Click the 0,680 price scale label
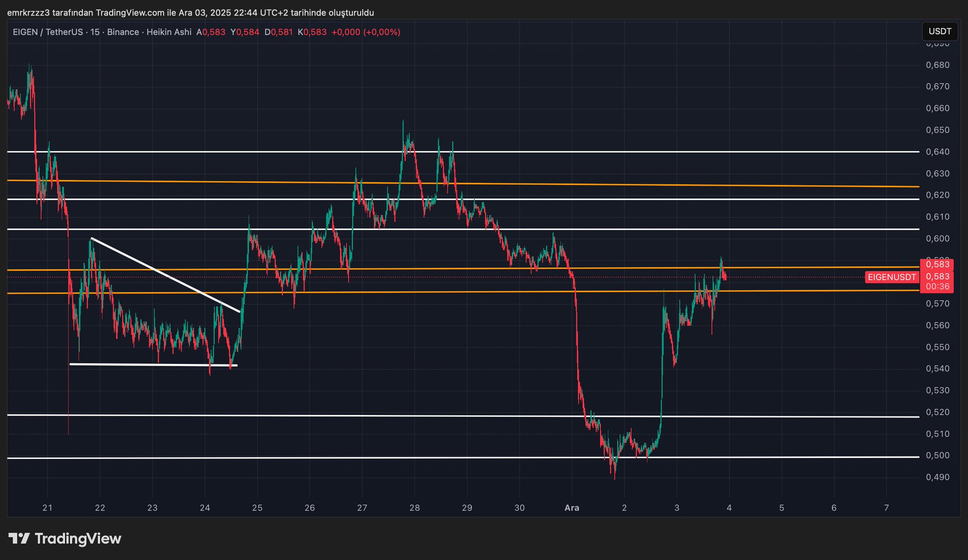 (x=938, y=65)
